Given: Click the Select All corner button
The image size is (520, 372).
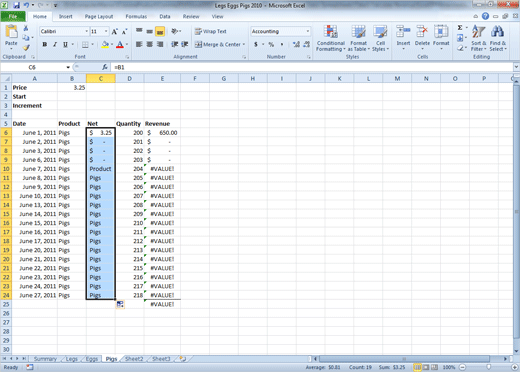Looking at the screenshot, I should [x=6, y=79].
